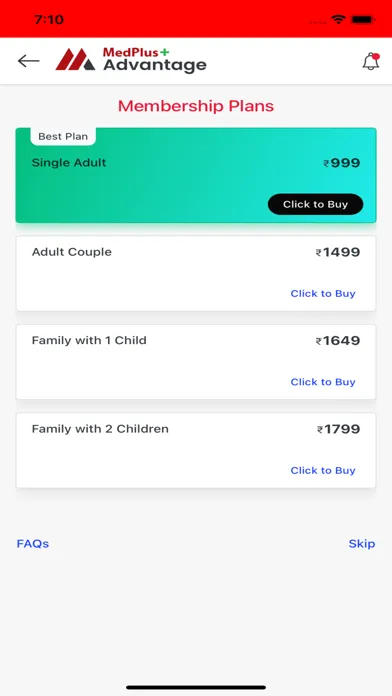Tap the Membership Plans heading
Screen dimensions: 392x696
coord(196,106)
